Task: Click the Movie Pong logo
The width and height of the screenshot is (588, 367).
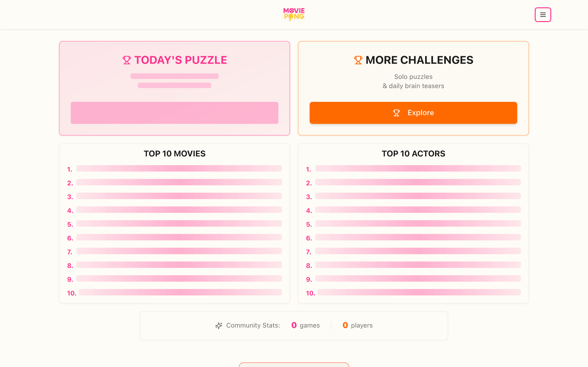Action: click(x=294, y=14)
